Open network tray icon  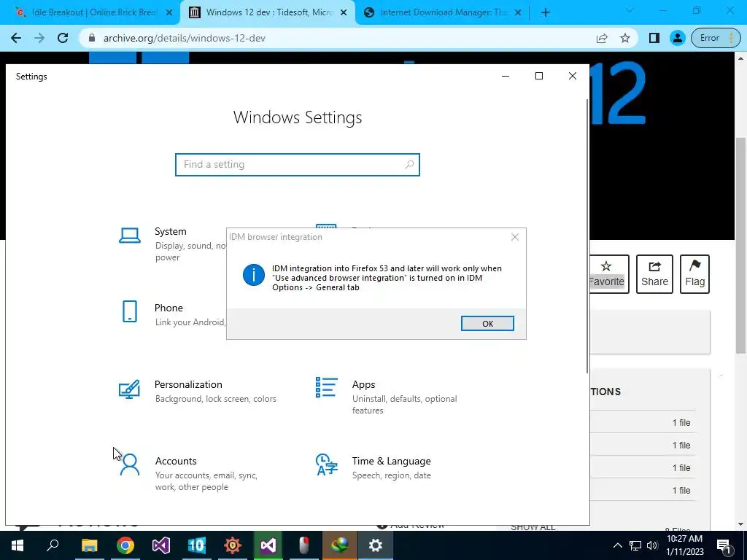click(635, 545)
